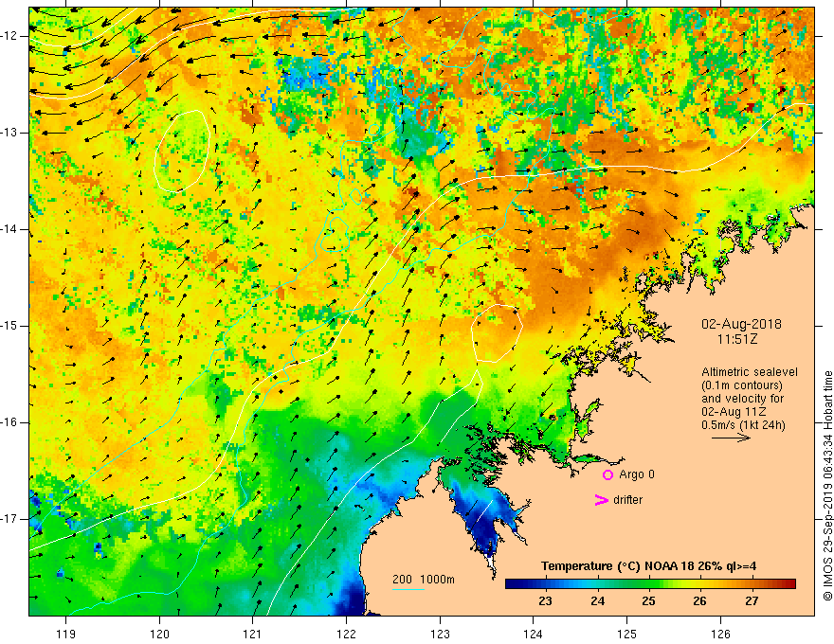Viewport: 834px width, 644px height.
Task: Click the dark blue end of temperature scale
Action: (514, 584)
